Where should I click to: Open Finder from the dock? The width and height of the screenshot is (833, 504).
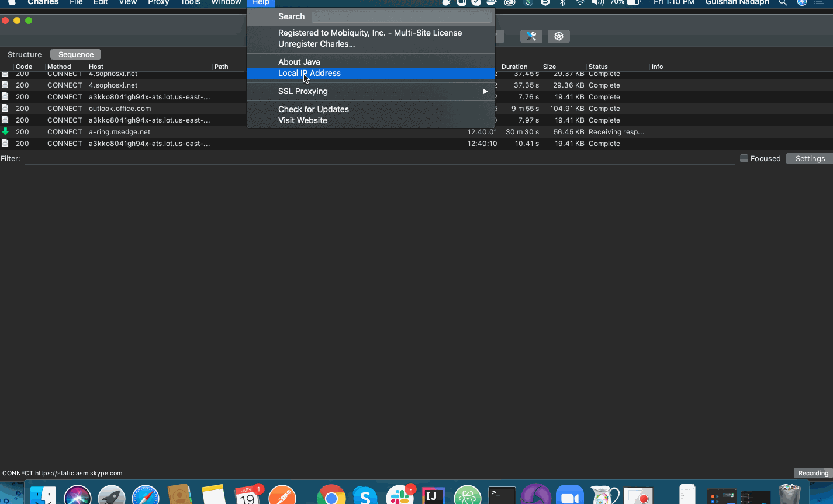click(43, 495)
